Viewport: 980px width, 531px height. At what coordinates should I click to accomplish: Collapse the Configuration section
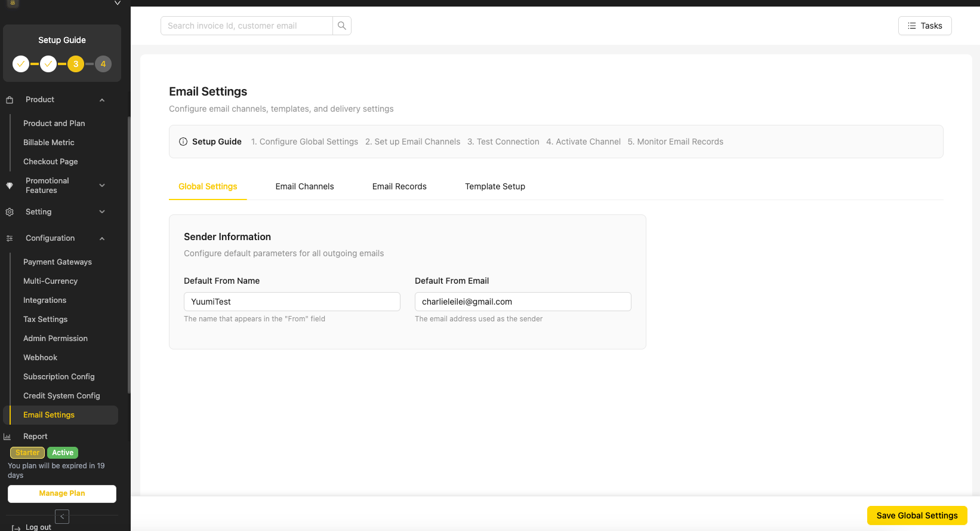coord(102,238)
